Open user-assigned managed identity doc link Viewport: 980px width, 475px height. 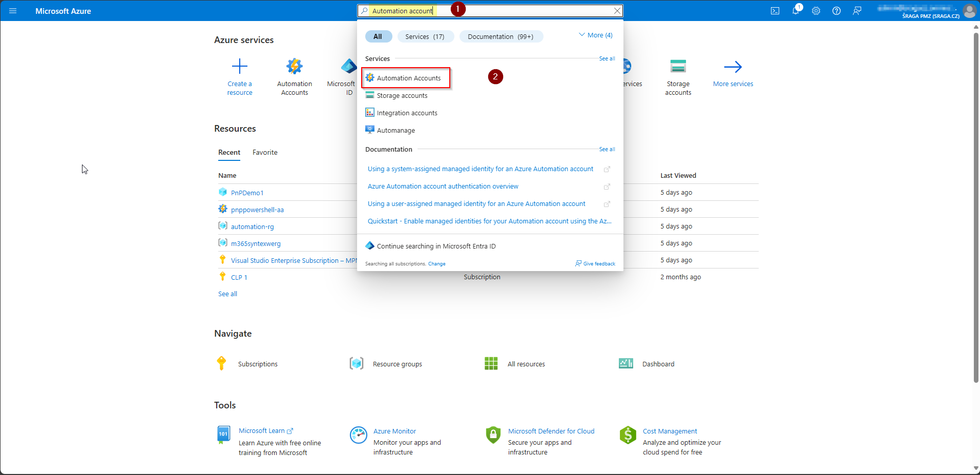tap(476, 203)
